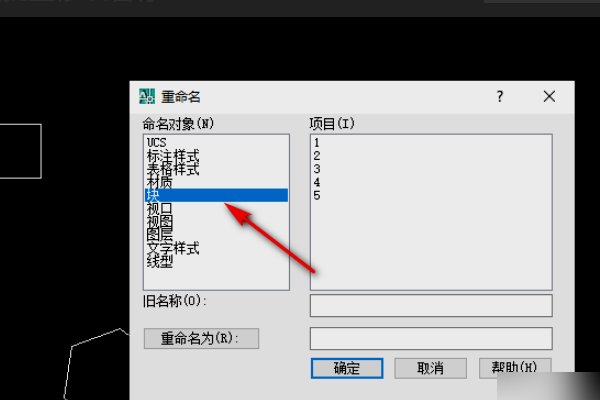Choose item 2 in the 项目 list
Viewport: 600px width, 400px height.
(316, 156)
